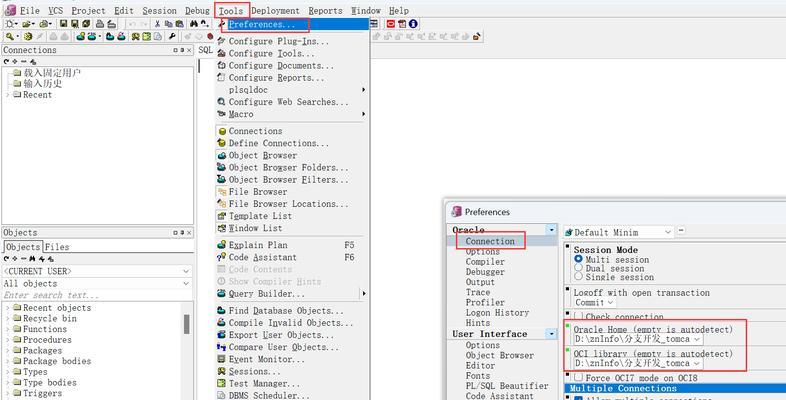Click the Save floppy disk toolbar icon

coord(63,24)
